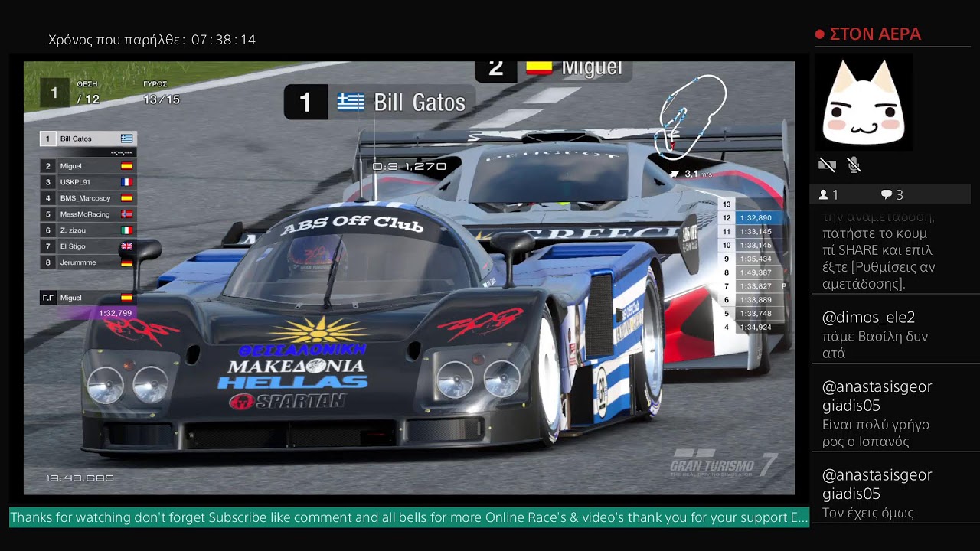Image resolution: width=980 pixels, height=551 pixels.
Task: Click the lap counter 13/15
Action: coord(162,99)
